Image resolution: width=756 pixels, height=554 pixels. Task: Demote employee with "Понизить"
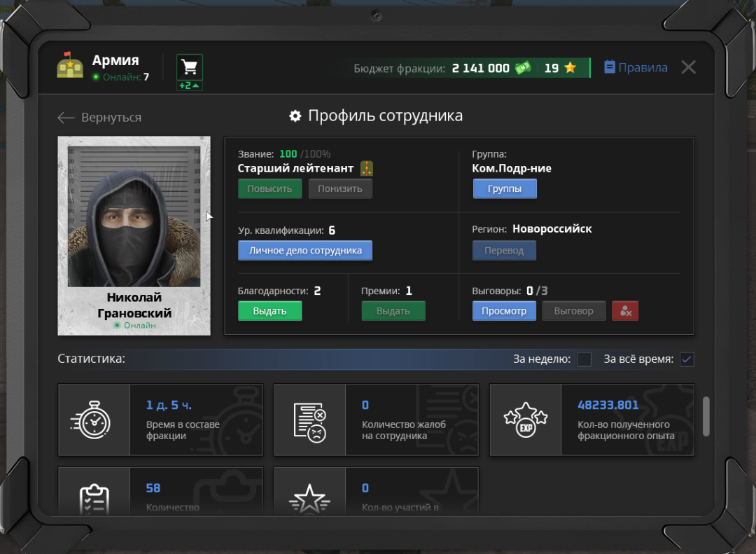pyautogui.click(x=340, y=189)
